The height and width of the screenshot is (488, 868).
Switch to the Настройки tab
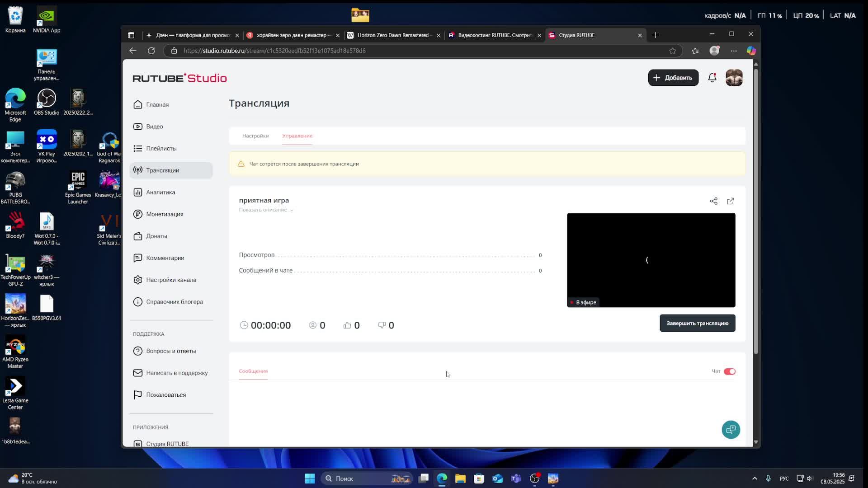coord(255,136)
